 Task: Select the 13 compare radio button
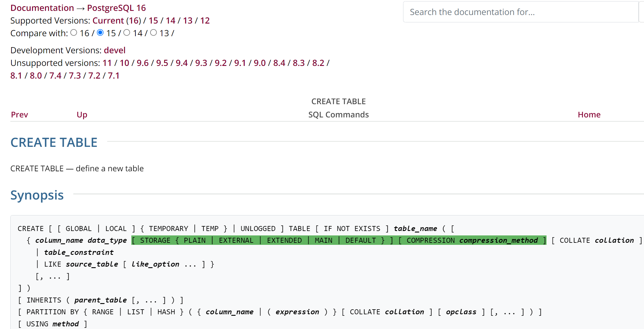pyautogui.click(x=153, y=33)
